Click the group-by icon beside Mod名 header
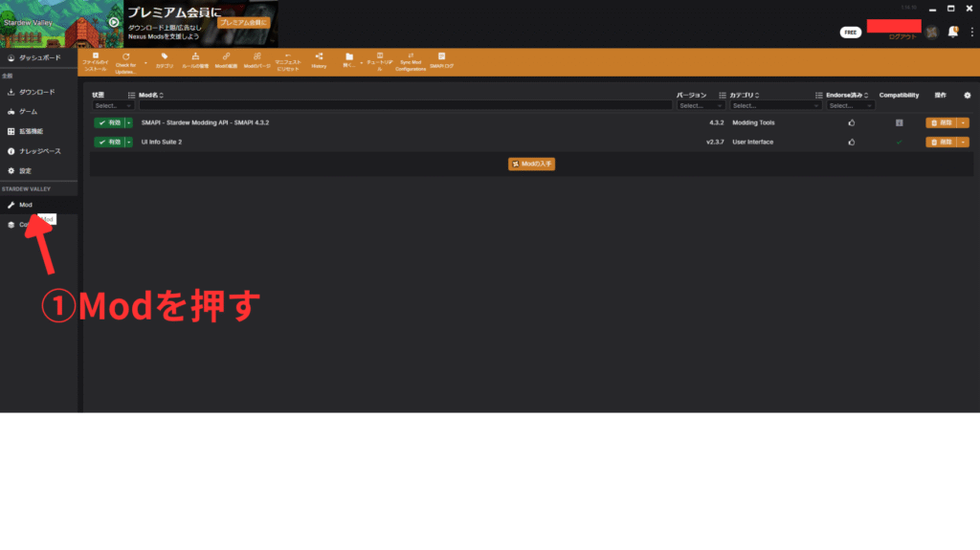The image size is (980, 550). click(131, 96)
